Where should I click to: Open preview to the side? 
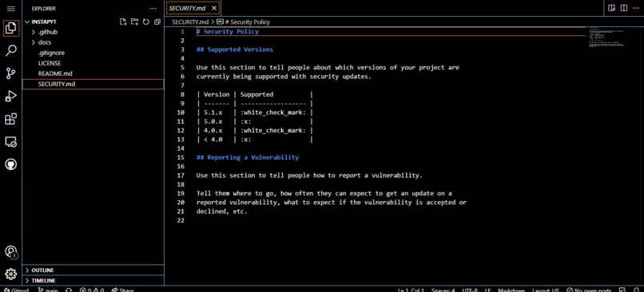[611, 8]
